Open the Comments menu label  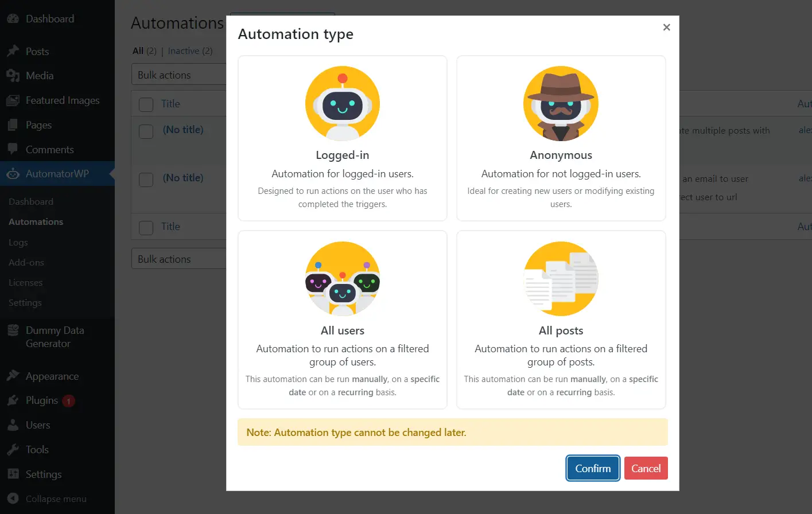[50, 150]
